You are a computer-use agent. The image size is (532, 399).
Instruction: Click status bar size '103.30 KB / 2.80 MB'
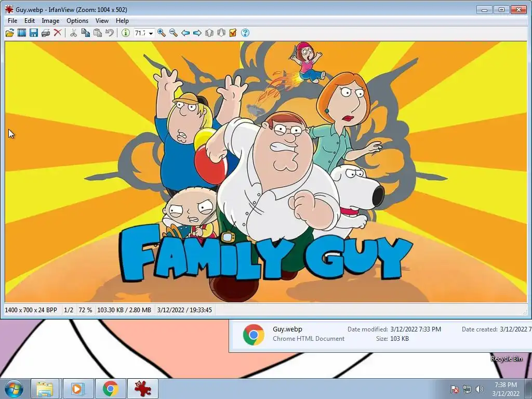(x=124, y=310)
